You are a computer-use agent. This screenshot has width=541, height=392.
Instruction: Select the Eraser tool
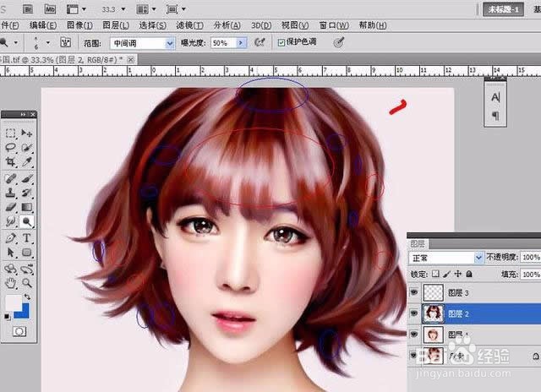11,207
